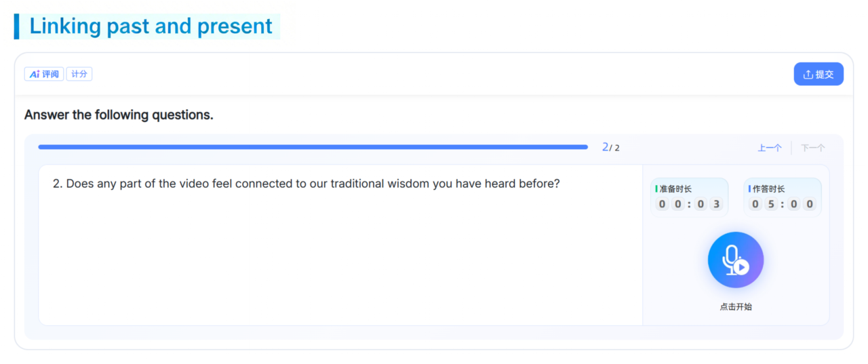868x364 pixels.
Task: Click the small play badge on microphone
Action: coord(741,267)
